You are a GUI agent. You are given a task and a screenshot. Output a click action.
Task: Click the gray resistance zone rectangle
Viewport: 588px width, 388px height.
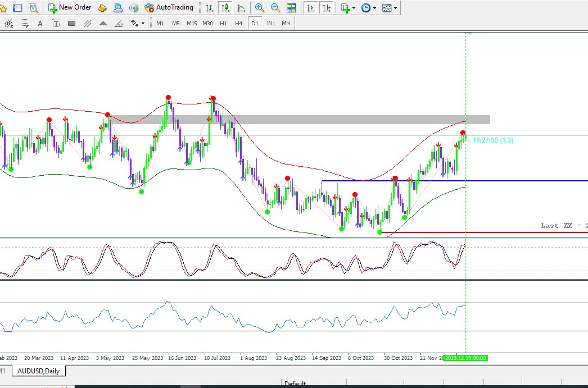(x=337, y=120)
